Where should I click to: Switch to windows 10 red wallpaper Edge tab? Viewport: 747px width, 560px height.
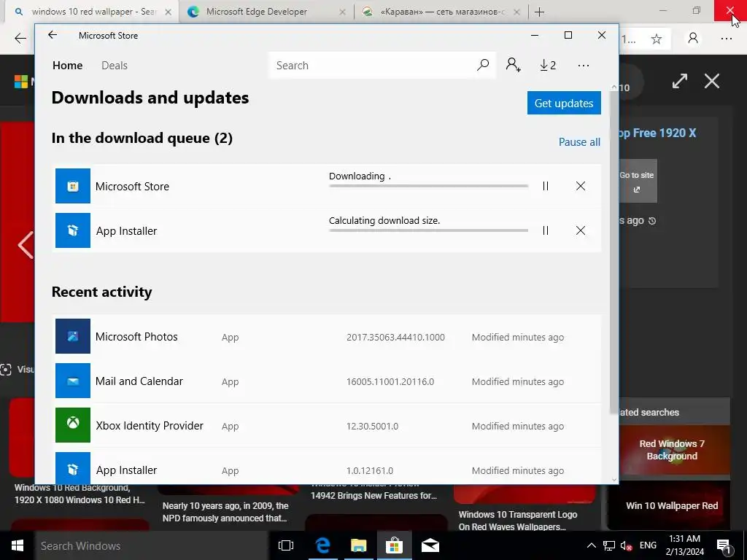click(88, 12)
